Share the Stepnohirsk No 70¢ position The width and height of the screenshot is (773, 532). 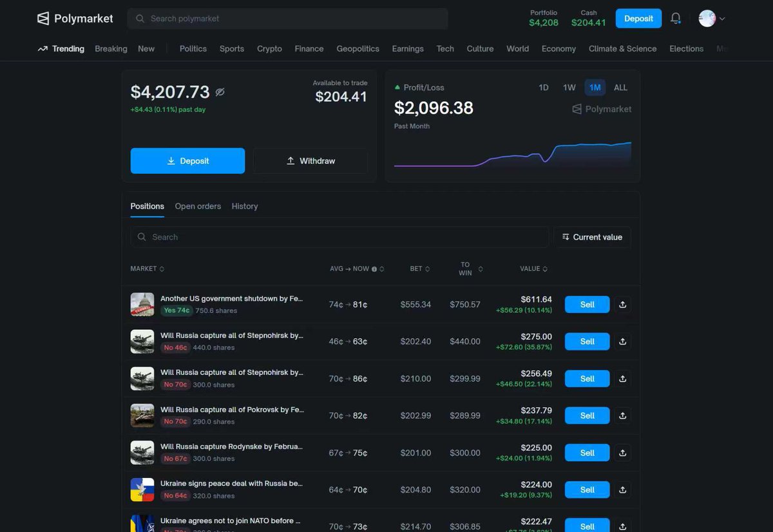point(622,379)
